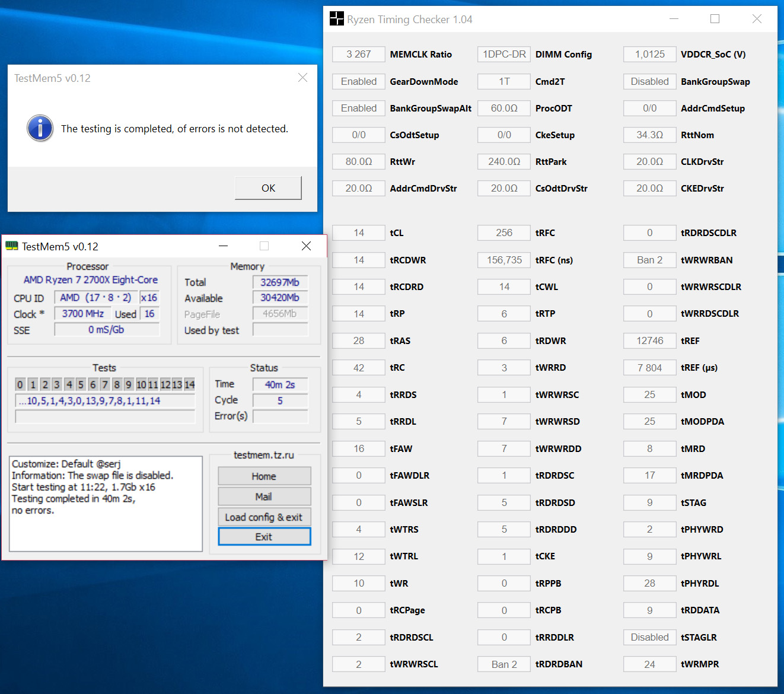Minimize the Ryzen Timing Checker window
The width and height of the screenshot is (784, 694).
[x=674, y=19]
